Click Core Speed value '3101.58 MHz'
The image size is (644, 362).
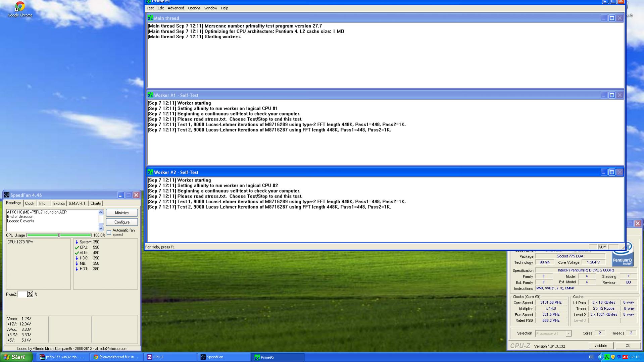click(551, 303)
